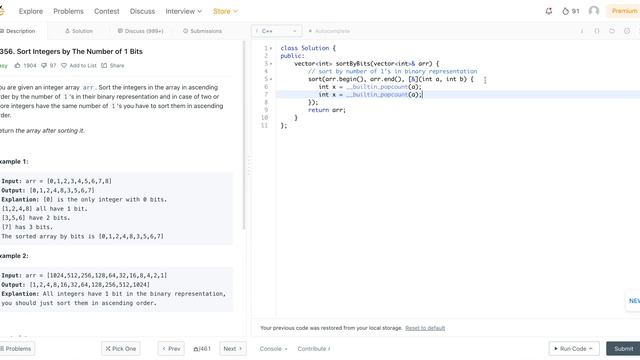640x360 pixels.
Task: Open the editor settings gear icon
Action: (627, 31)
